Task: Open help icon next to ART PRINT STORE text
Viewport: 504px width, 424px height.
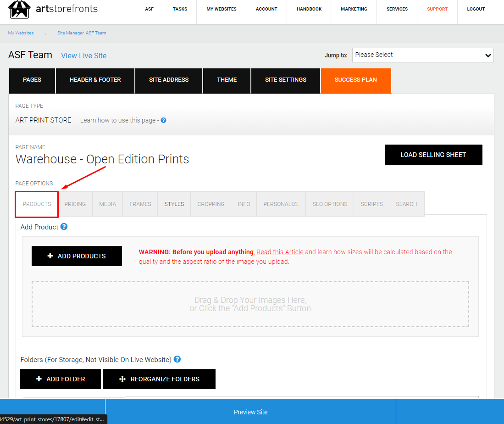Action: [163, 120]
